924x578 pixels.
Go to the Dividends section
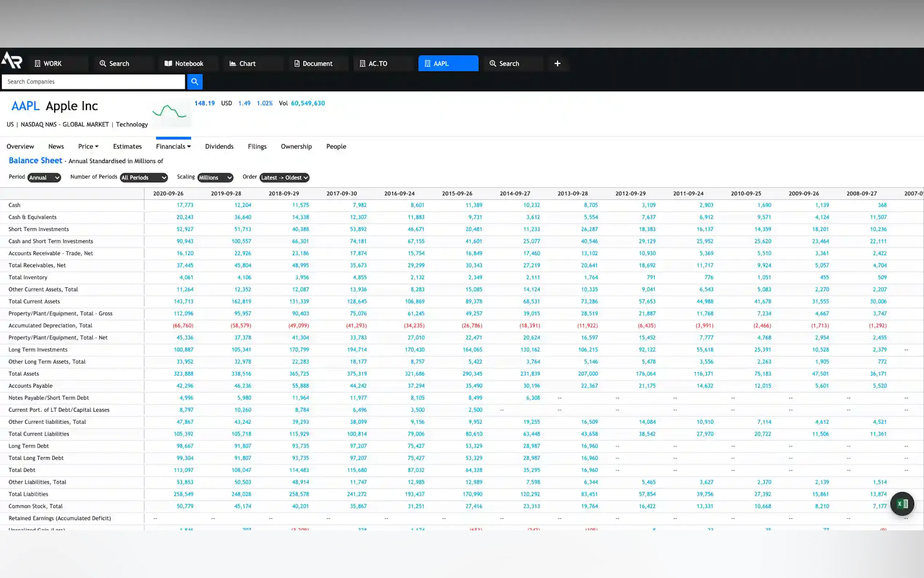click(219, 146)
